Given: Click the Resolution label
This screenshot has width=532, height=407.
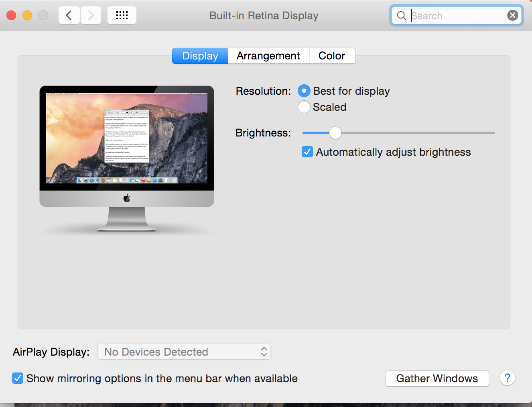Looking at the screenshot, I should click(x=263, y=91).
